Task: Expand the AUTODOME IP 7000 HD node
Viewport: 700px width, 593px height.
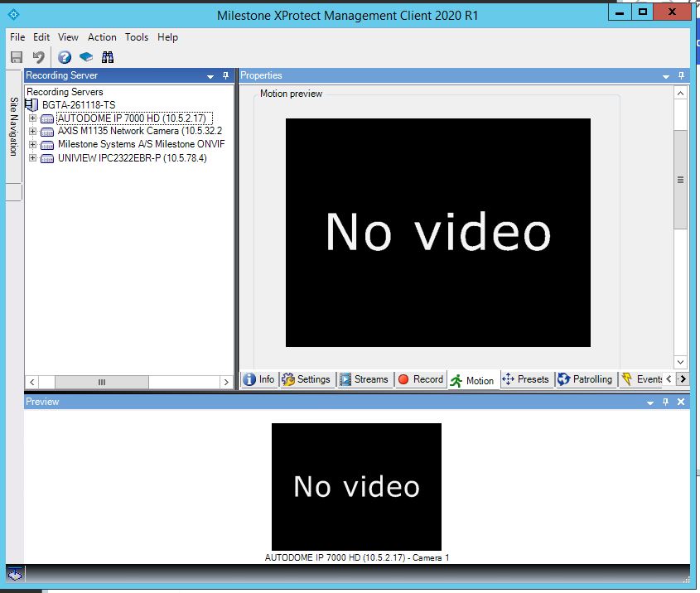Action: (x=33, y=118)
